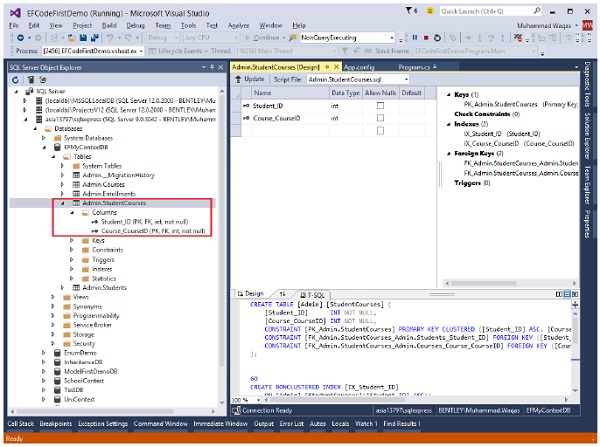This screenshot has height=447, width=600.
Task: Click the Update button
Action: pyautogui.click(x=250, y=78)
